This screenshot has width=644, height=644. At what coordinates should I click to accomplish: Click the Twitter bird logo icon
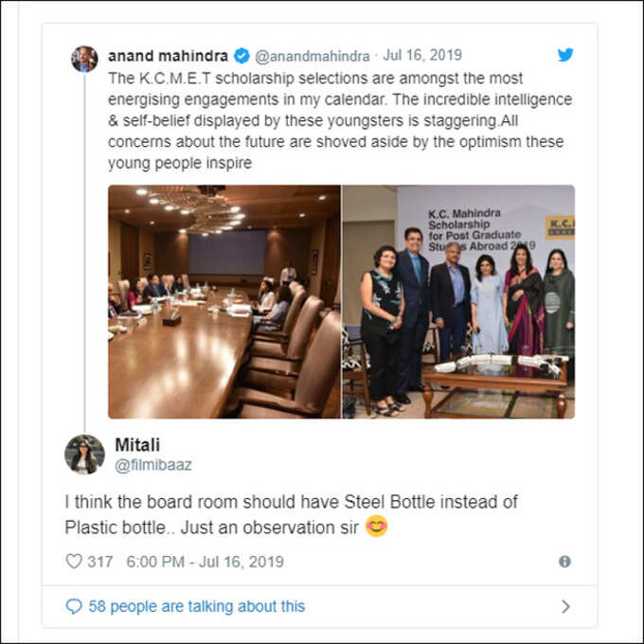click(x=565, y=55)
